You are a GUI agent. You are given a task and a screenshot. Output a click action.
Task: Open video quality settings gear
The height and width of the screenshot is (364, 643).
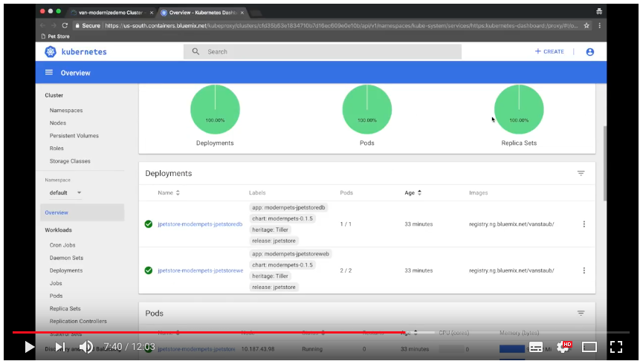pyautogui.click(x=563, y=347)
